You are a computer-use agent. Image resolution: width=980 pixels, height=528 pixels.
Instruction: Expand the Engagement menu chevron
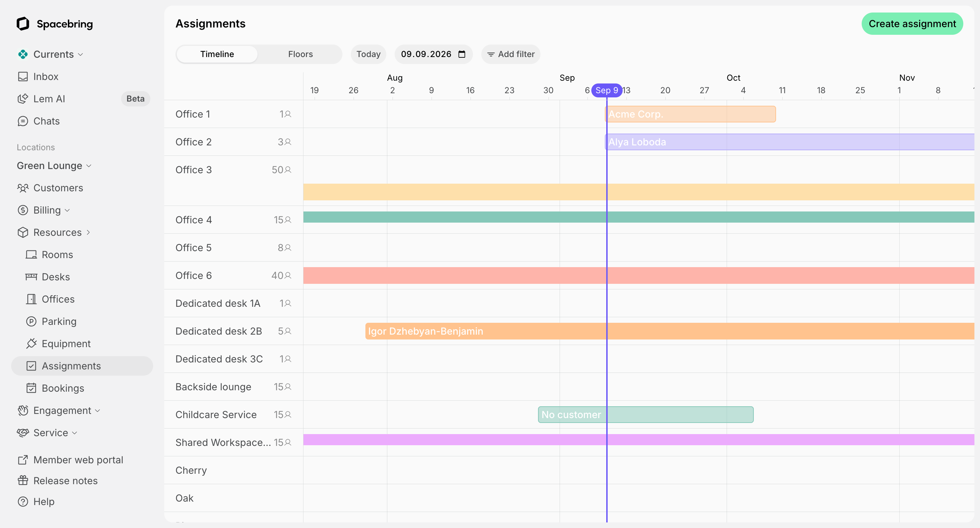pyautogui.click(x=97, y=411)
